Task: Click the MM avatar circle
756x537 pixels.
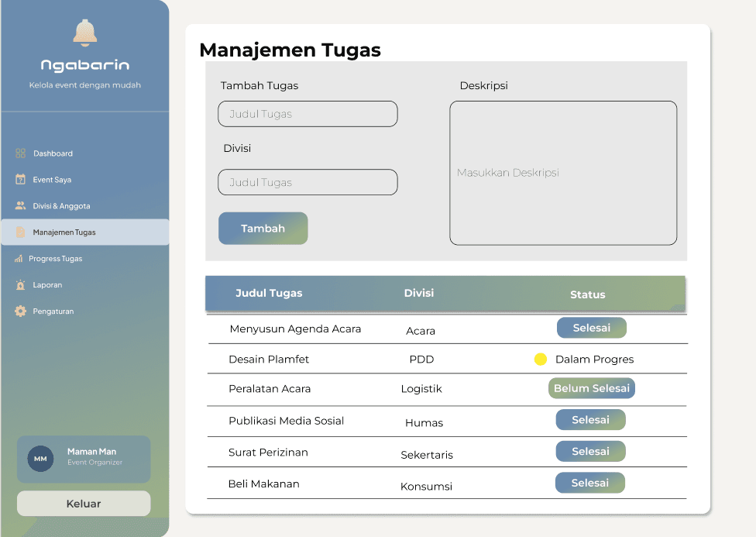Action: click(40, 459)
